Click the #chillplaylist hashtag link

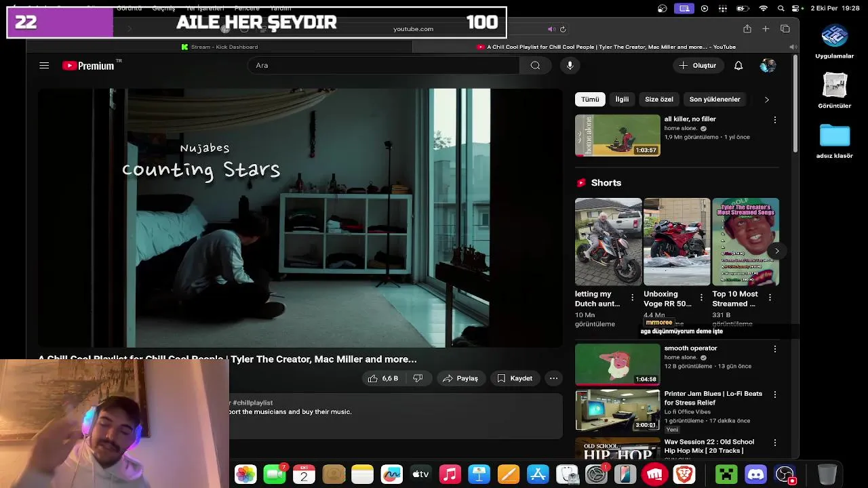252,403
